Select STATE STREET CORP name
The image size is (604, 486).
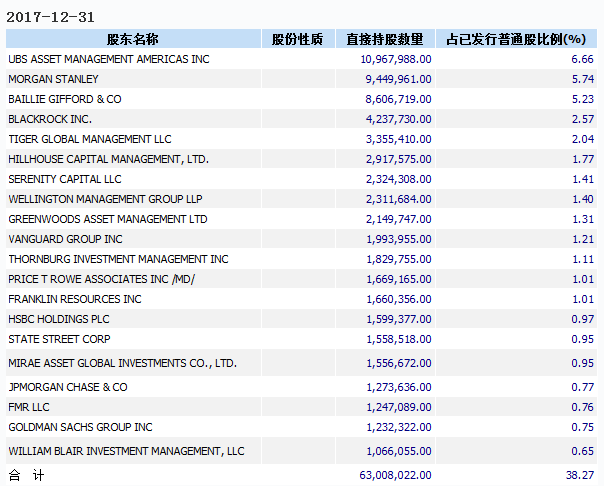(x=59, y=339)
